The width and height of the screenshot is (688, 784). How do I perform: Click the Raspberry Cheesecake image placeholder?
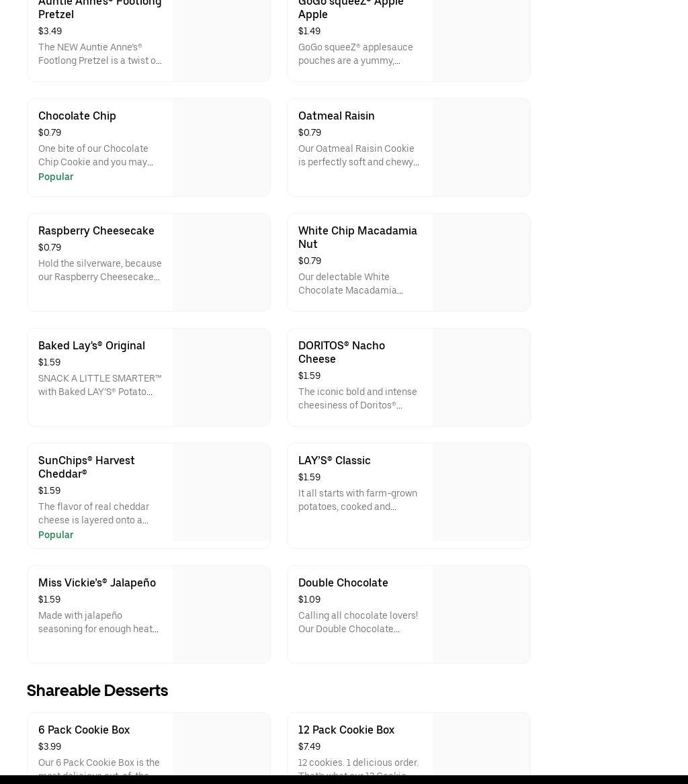(221, 263)
